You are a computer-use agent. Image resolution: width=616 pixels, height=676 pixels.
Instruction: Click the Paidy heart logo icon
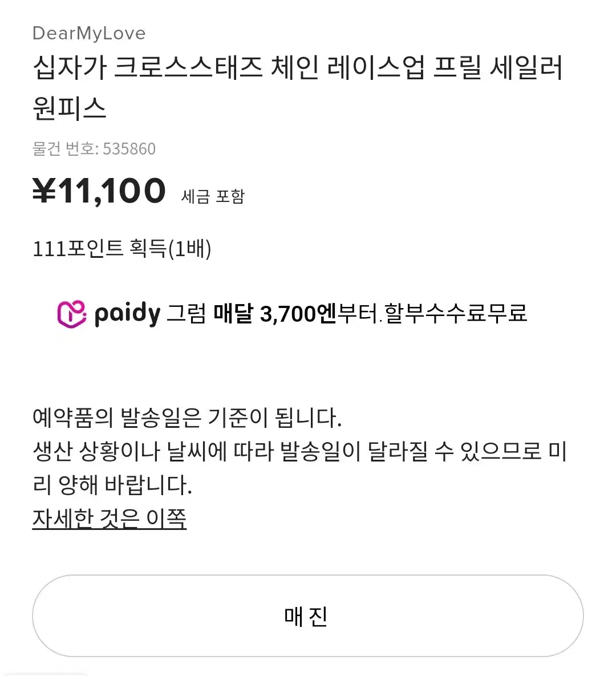72,313
